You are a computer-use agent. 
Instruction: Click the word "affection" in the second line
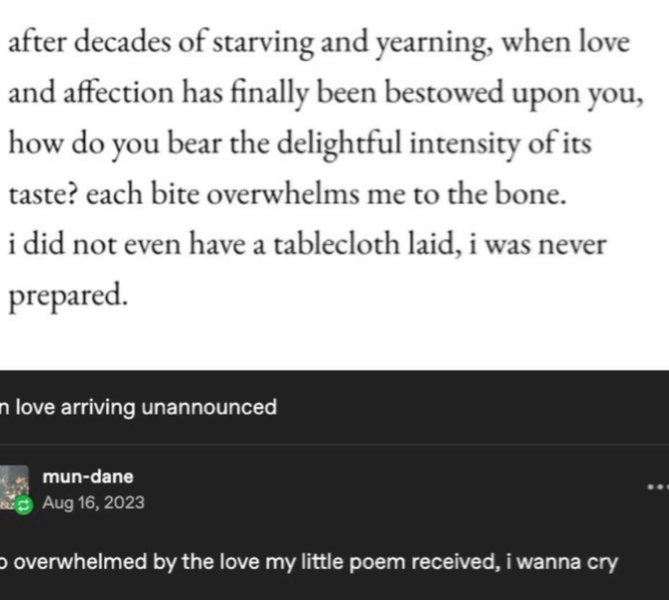click(x=118, y=93)
